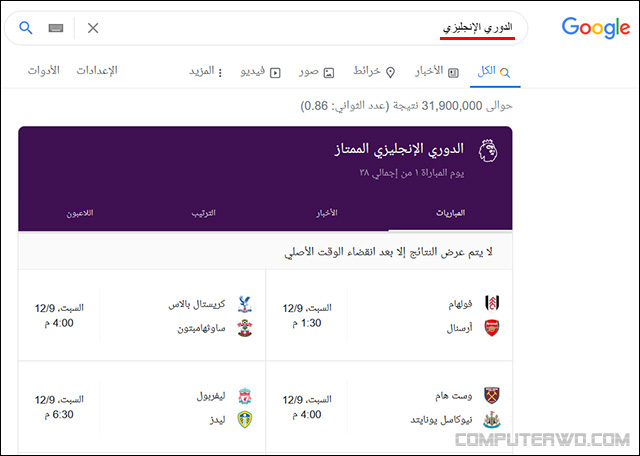
Task: Open the on-screen keyboard icon
Action: (56, 28)
